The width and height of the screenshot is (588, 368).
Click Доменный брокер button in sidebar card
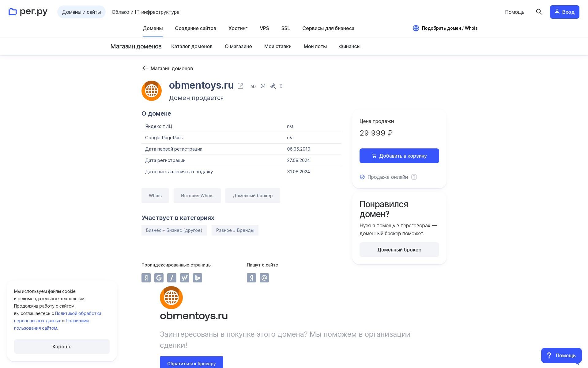(x=399, y=250)
